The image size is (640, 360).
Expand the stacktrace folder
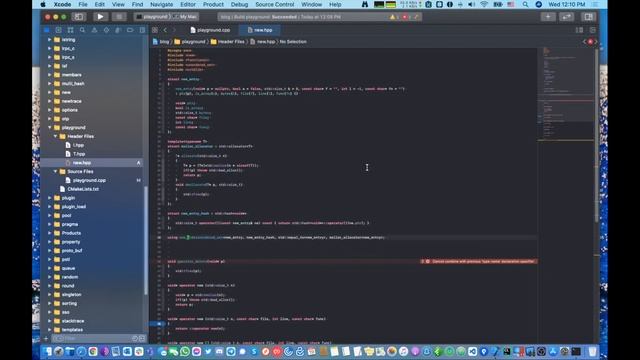pyautogui.click(x=50, y=321)
